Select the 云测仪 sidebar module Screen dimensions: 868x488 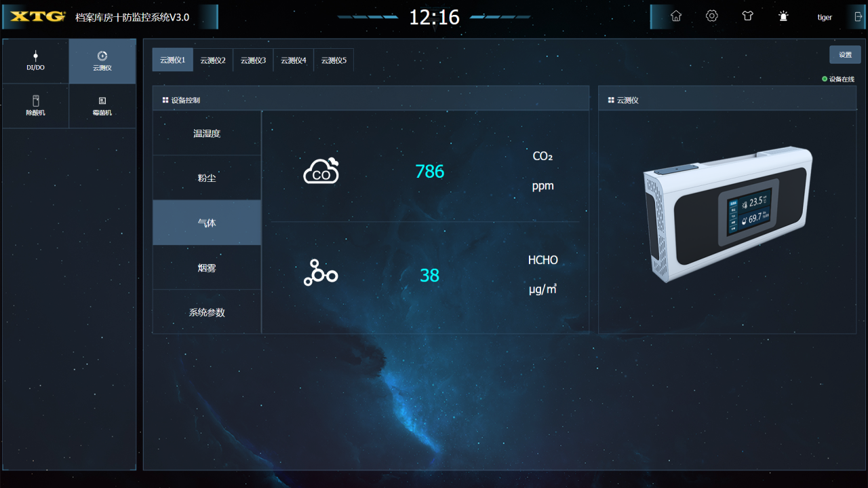[102, 61]
